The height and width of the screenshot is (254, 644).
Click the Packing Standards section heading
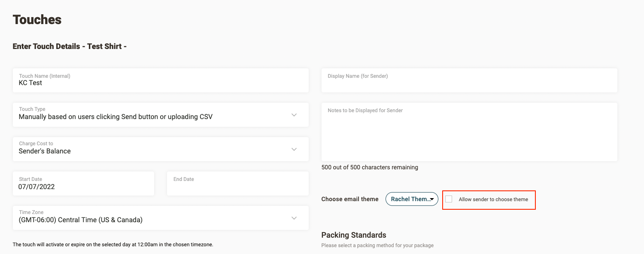[x=354, y=235]
